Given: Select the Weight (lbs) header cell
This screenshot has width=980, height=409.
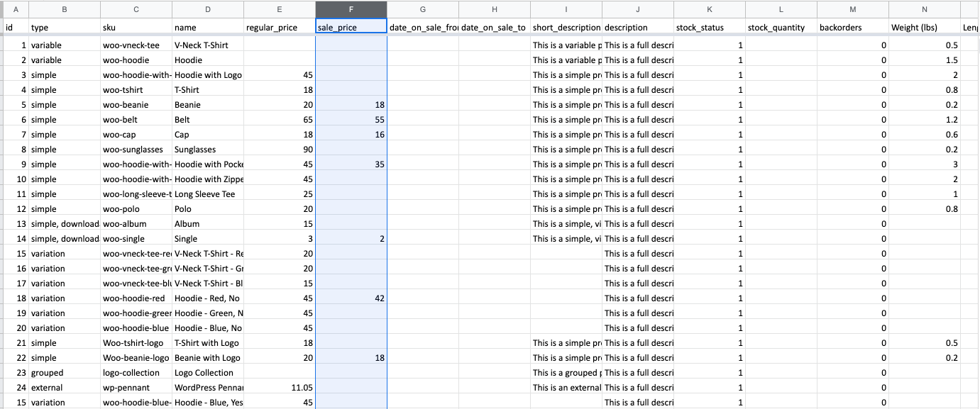Looking at the screenshot, I should pyautogui.click(x=924, y=28).
